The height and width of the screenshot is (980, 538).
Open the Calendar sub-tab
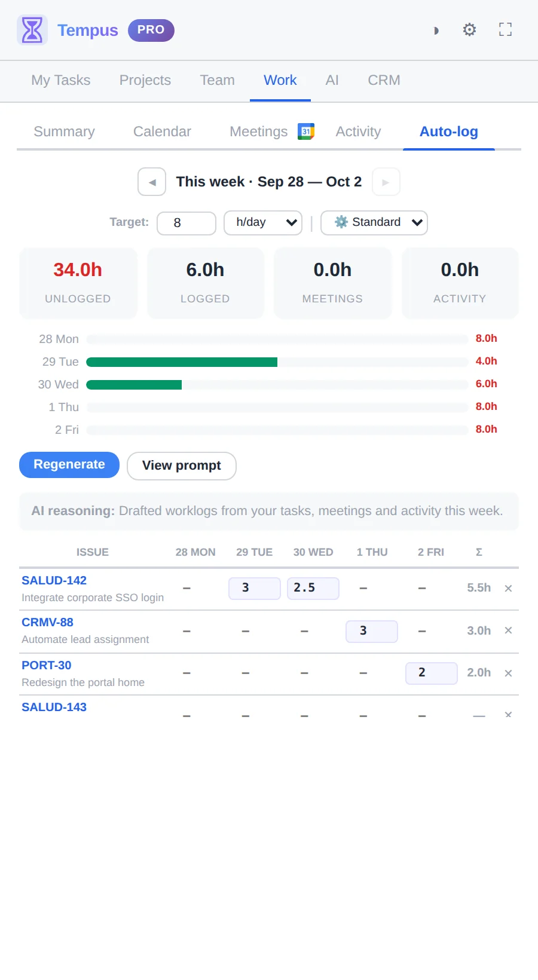pyautogui.click(x=162, y=131)
